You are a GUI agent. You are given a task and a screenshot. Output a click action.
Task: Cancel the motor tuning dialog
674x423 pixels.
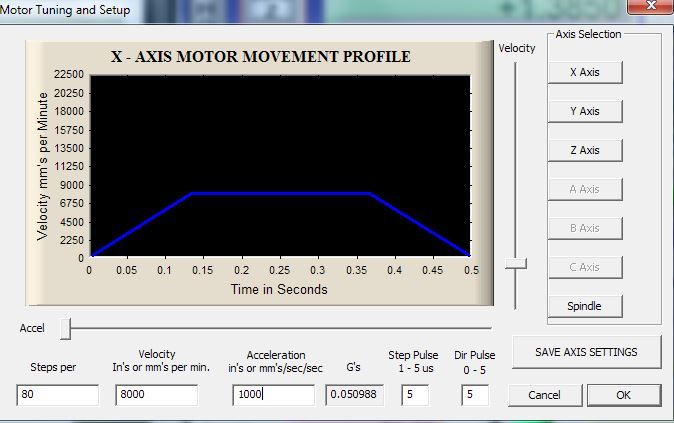544,395
